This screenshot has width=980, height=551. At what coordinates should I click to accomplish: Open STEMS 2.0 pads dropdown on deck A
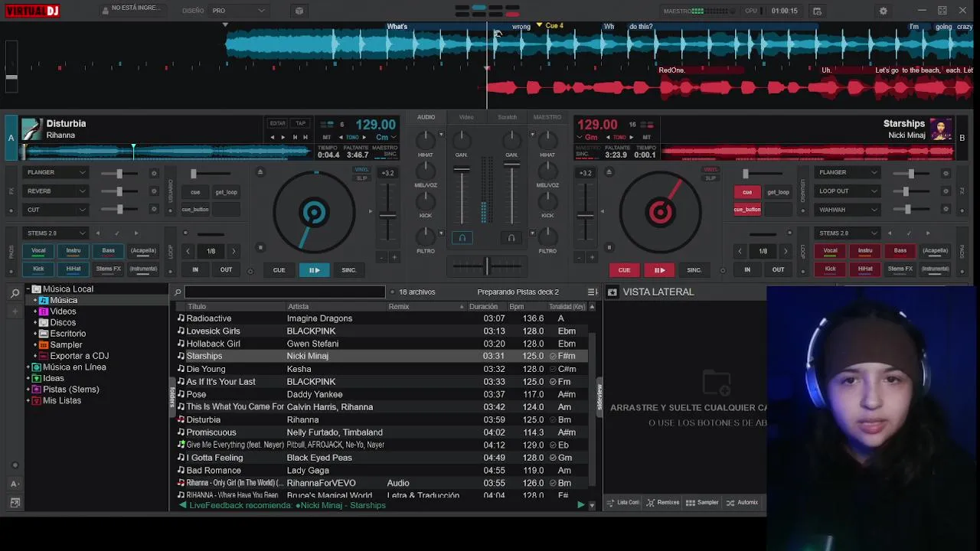[56, 233]
